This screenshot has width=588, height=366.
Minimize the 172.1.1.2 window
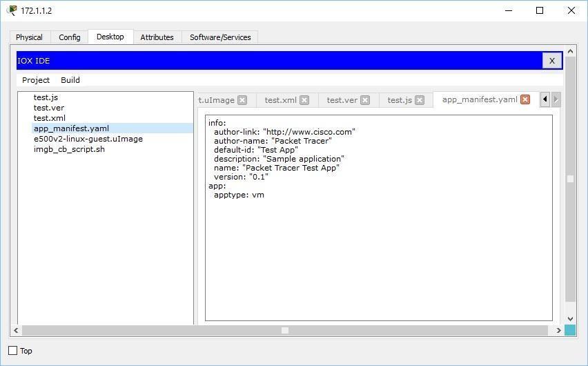click(x=509, y=10)
